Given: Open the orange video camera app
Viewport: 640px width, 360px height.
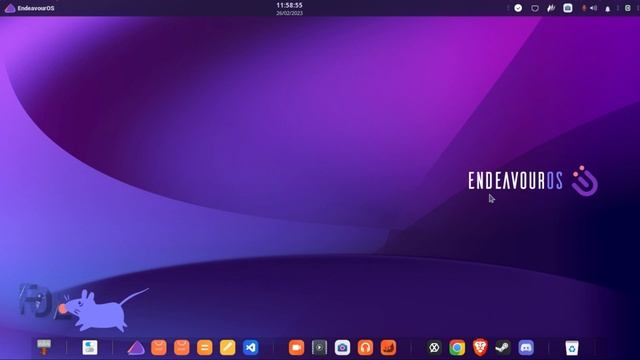Looking at the screenshot, I should coord(296,348).
